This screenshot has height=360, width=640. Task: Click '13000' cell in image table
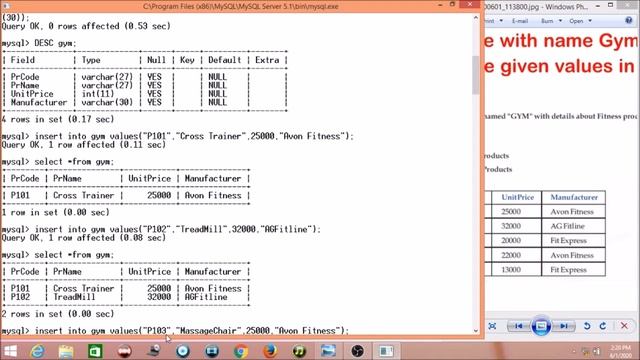pos(511,270)
